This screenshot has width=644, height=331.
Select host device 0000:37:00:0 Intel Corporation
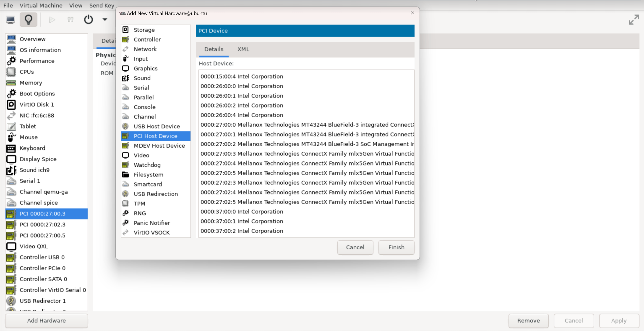[242, 212]
